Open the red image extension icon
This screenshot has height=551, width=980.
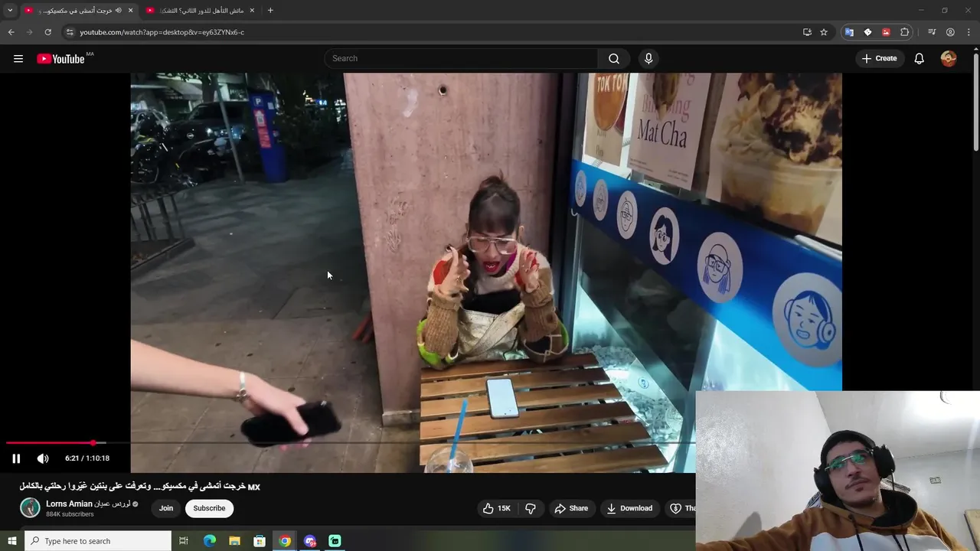pyautogui.click(x=886, y=32)
